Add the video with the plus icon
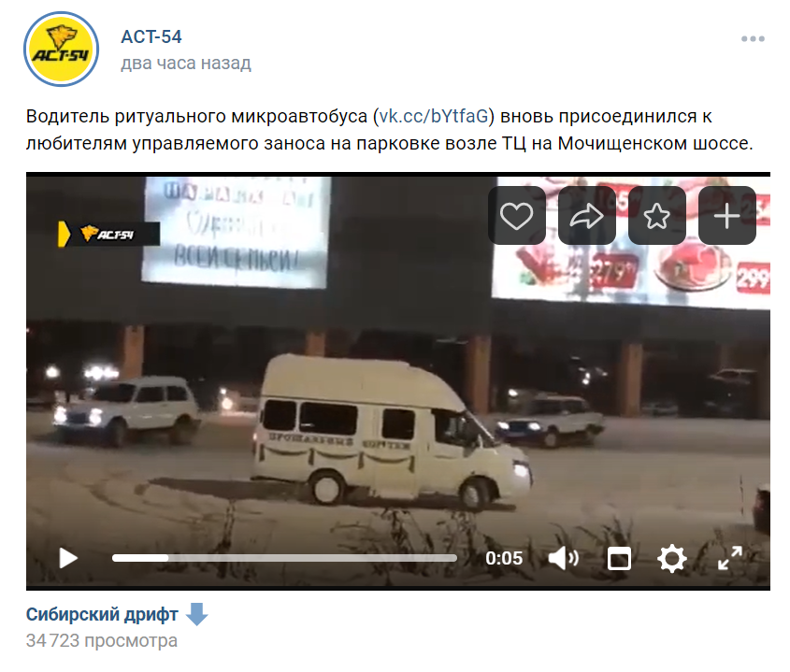This screenshot has height=672, width=790. [727, 216]
